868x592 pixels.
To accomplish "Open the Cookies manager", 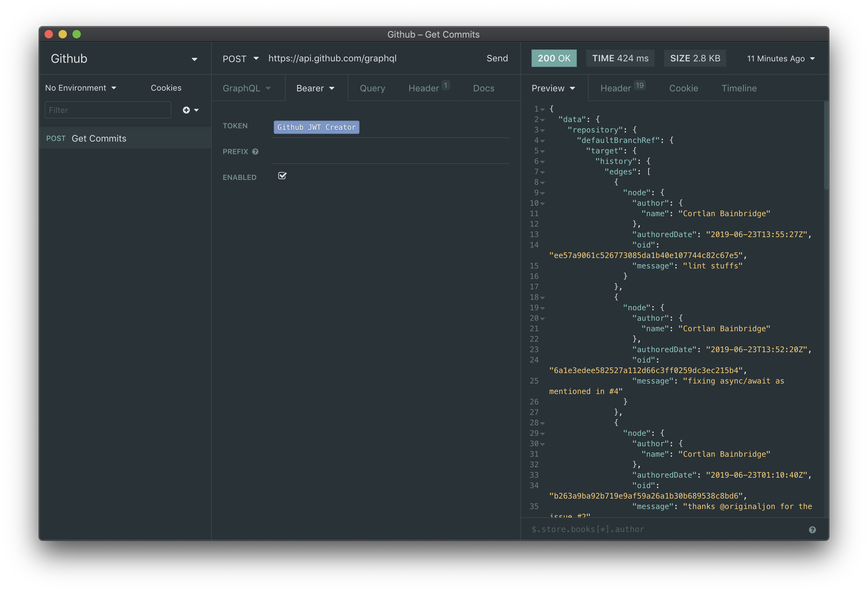I will tap(166, 88).
